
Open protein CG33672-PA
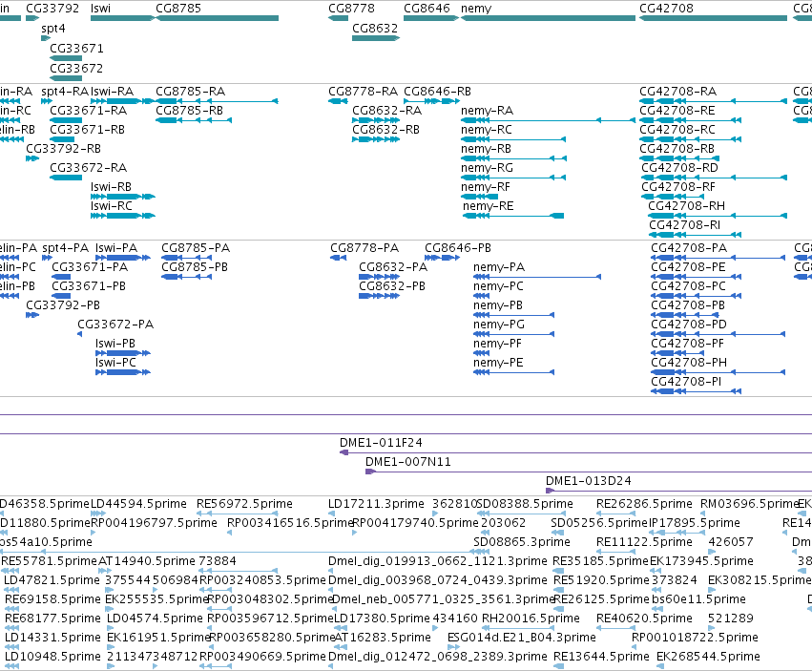click(x=79, y=334)
